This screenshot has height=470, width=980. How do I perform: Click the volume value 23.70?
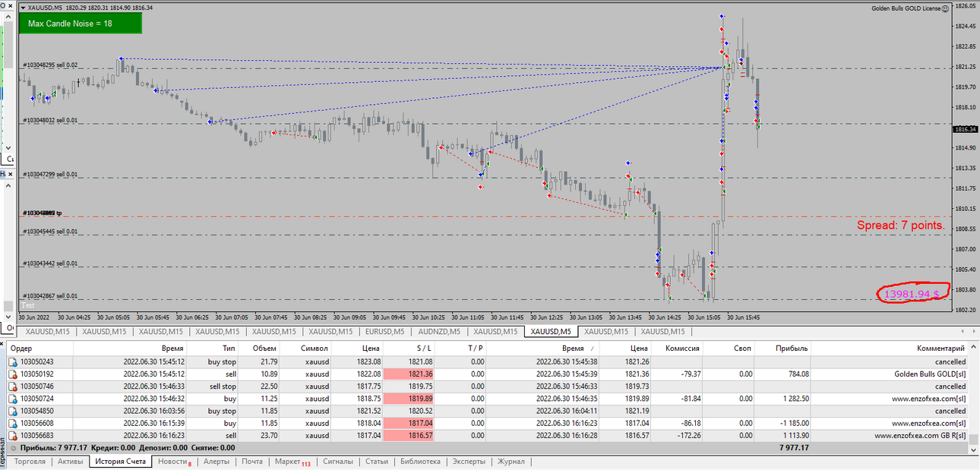point(268,436)
